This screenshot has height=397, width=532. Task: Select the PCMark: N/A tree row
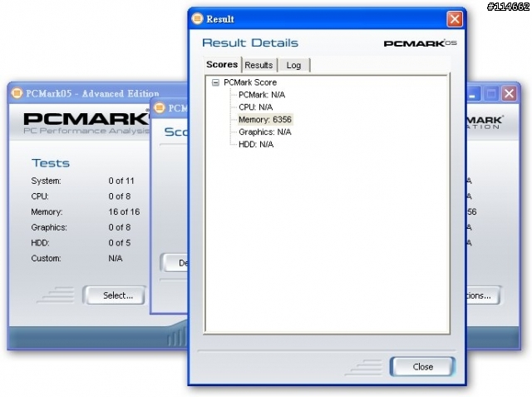pos(262,95)
